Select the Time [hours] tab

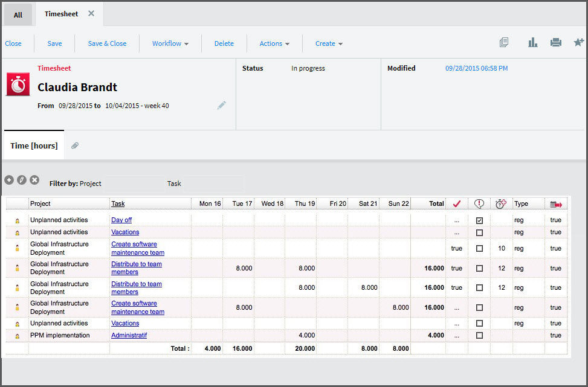(x=34, y=146)
